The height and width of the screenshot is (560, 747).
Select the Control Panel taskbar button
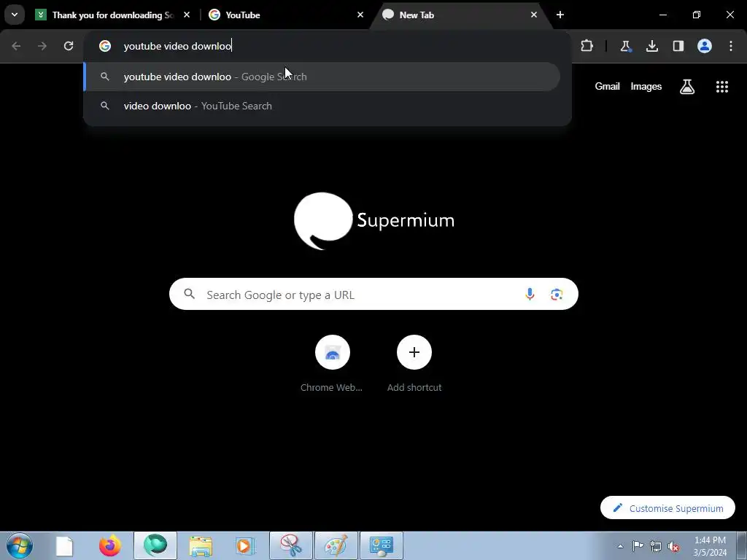[x=381, y=545]
